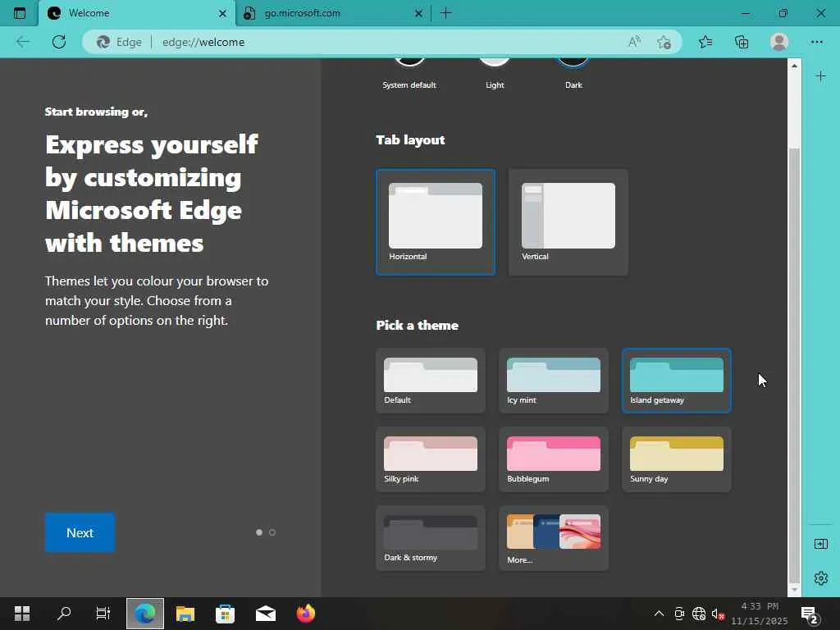
Task: Open the Favorites list icon
Action: [x=705, y=42]
